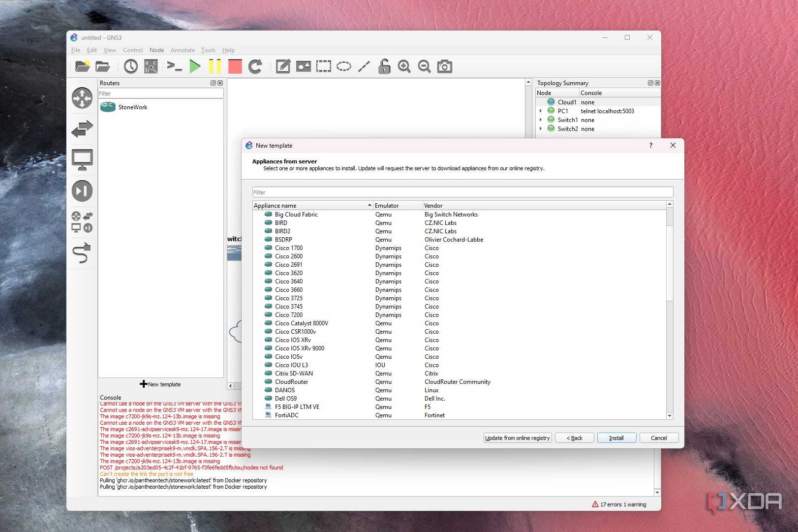Go Back in New template dialog
Image resolution: width=798 pixels, height=532 pixels.
574,438
